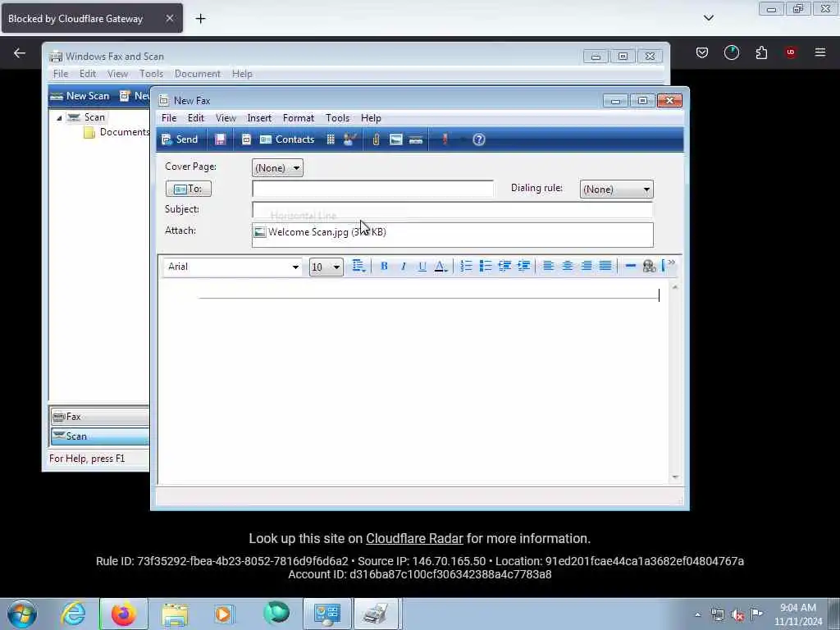840x630 pixels.
Task: Click the To: recipients button
Action: pos(189,189)
